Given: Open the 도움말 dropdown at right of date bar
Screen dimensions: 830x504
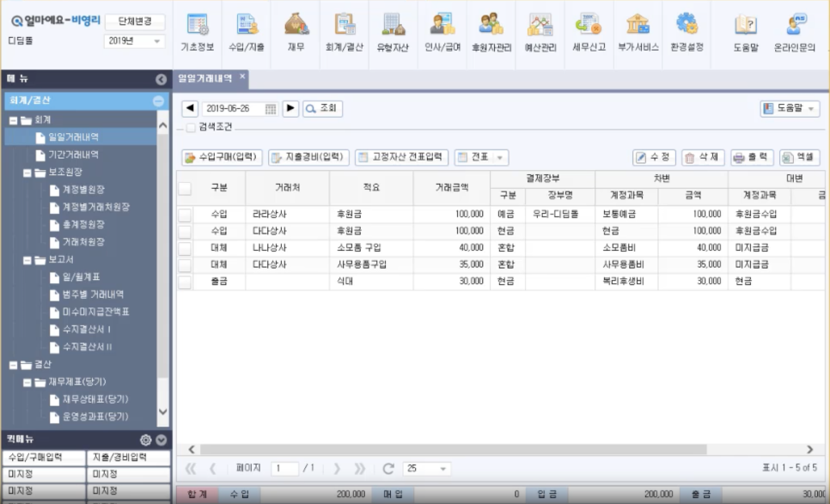Looking at the screenshot, I should tap(790, 108).
